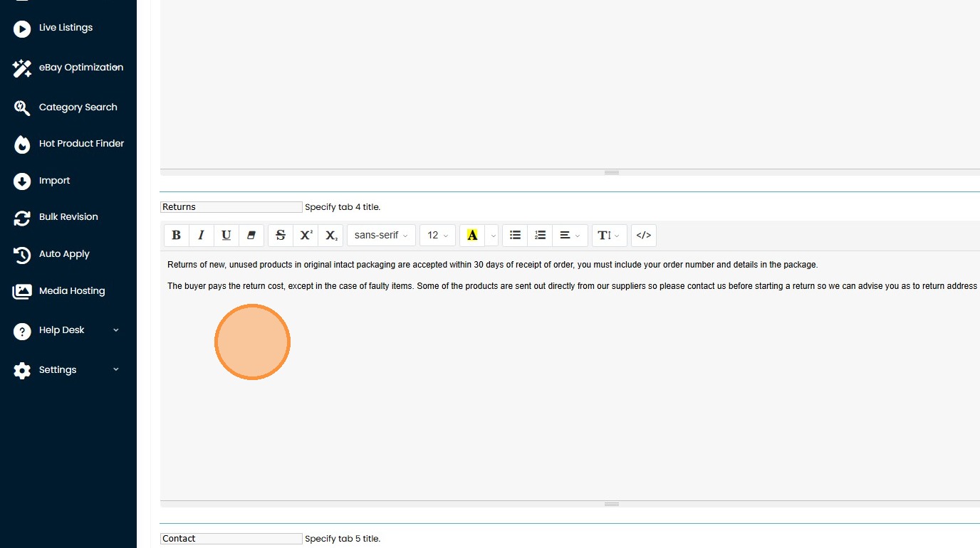Expand the Help Desk menu
The height and width of the screenshot is (548, 980).
67,330
